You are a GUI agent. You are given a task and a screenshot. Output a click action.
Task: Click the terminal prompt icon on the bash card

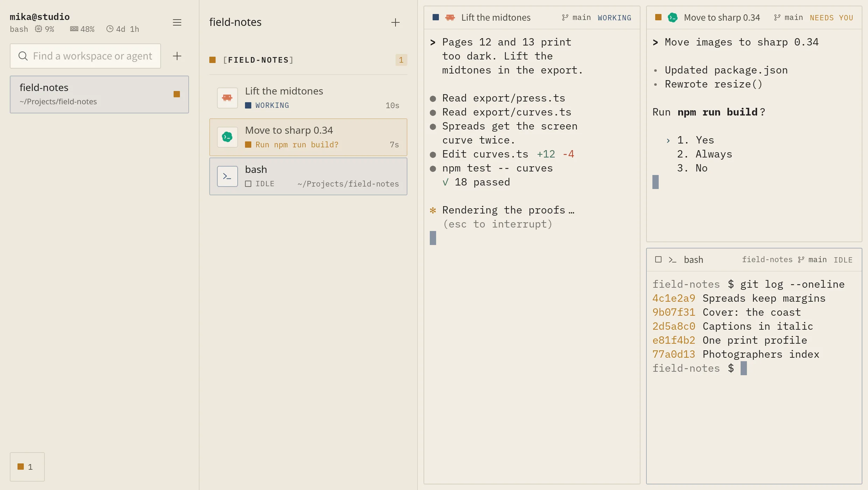click(x=227, y=176)
